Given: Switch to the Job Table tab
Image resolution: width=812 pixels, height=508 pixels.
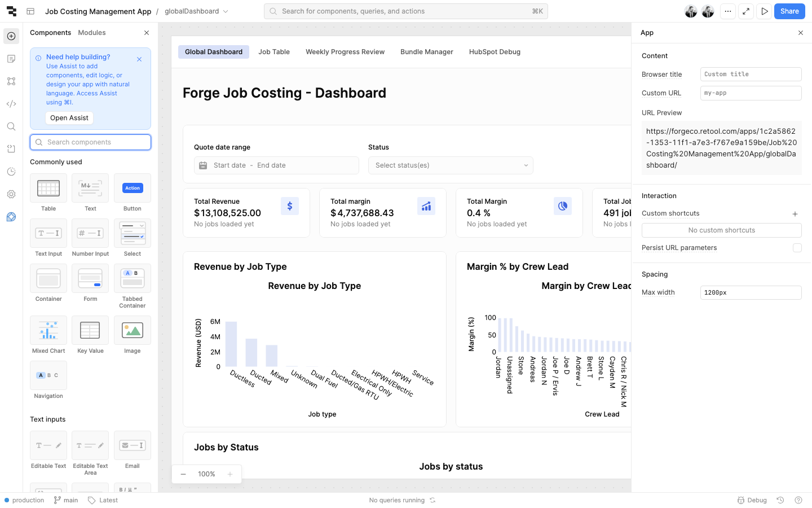Looking at the screenshot, I should pyautogui.click(x=274, y=52).
